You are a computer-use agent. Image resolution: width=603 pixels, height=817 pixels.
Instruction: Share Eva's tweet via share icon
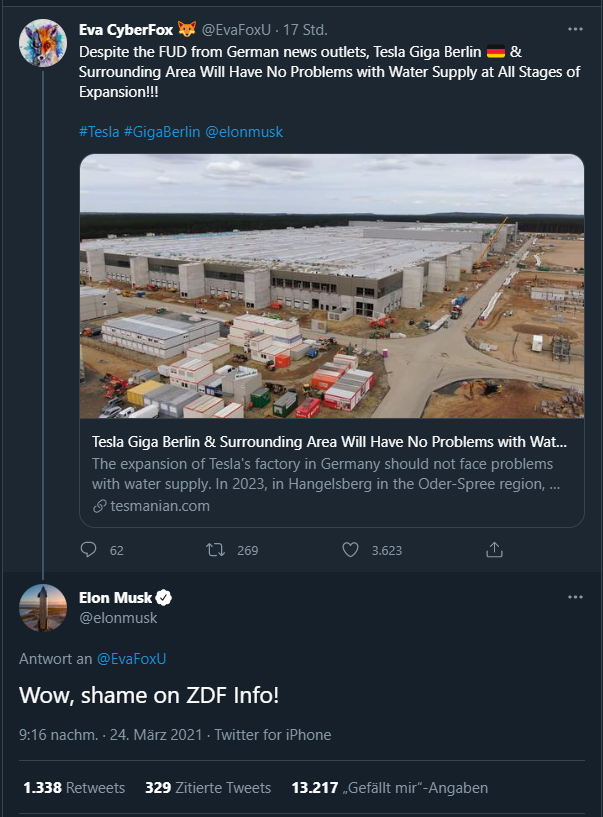(x=494, y=549)
